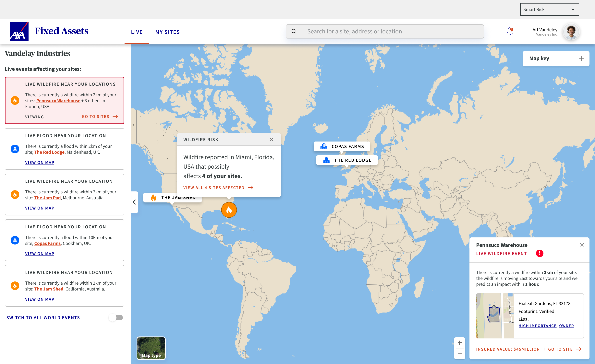Zoom out on the map
This screenshot has width=595, height=364.
(x=460, y=354)
